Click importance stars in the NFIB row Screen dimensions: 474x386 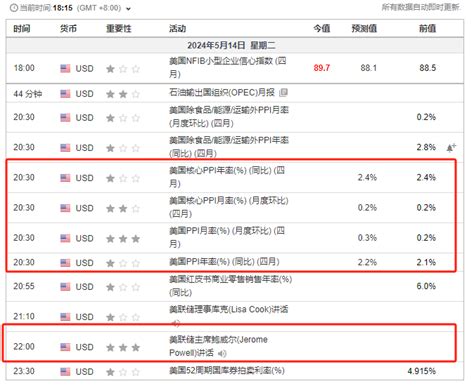[123, 69]
